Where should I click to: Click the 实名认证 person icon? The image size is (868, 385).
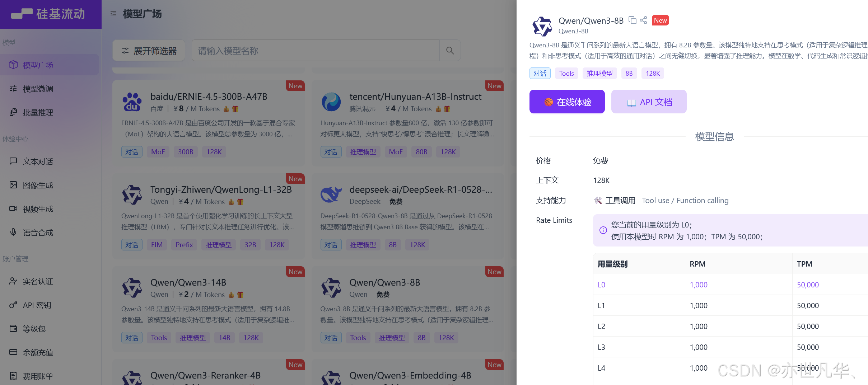click(13, 281)
